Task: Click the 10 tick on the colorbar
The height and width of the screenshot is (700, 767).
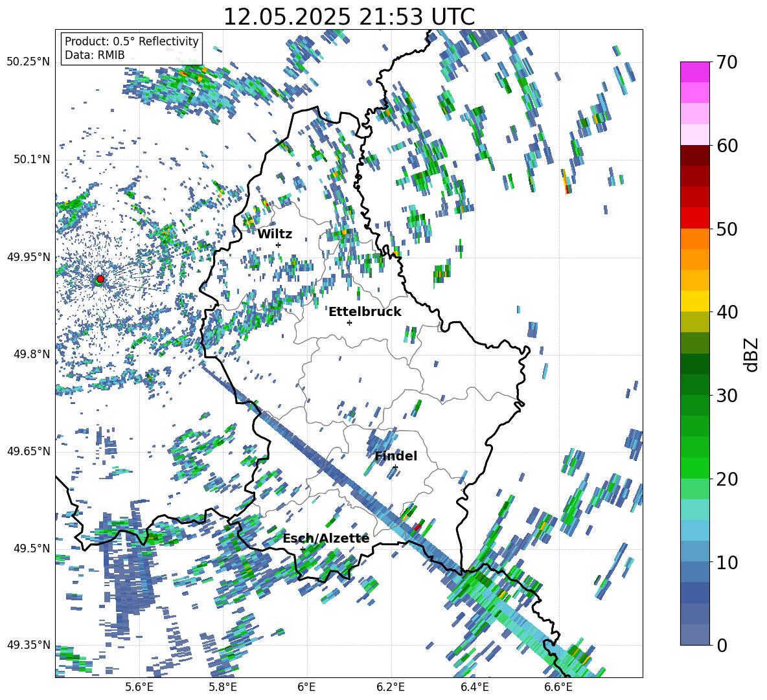Action: coord(726,562)
